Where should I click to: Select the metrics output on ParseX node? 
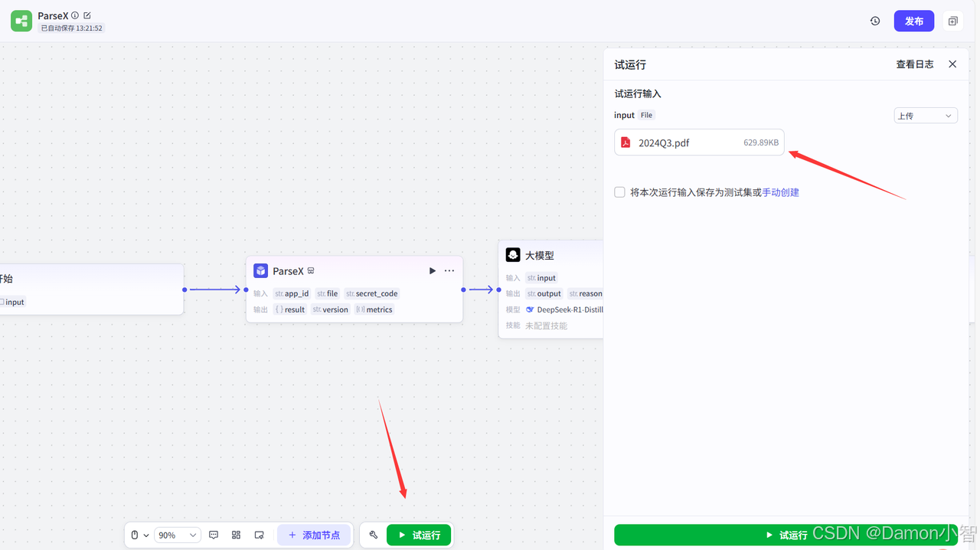click(x=374, y=309)
